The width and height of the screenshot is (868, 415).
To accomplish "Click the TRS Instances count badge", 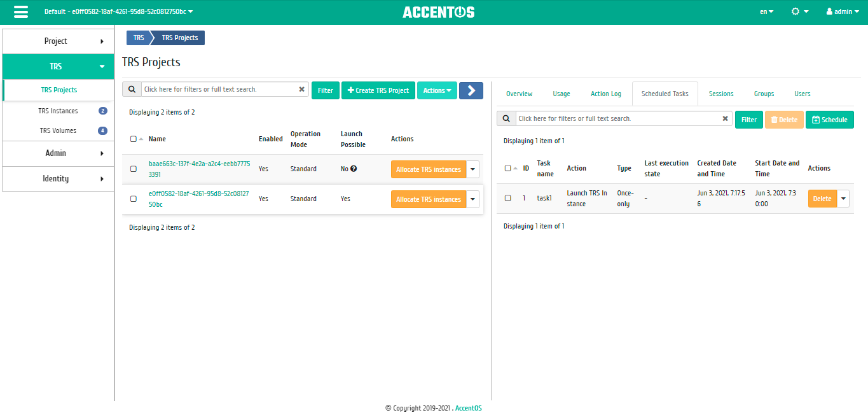I will coord(103,111).
